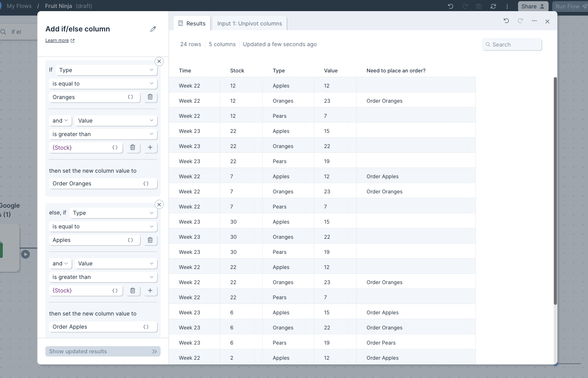This screenshot has height=378, width=588.
Task: Click the play button on the flow canvas
Action: (25, 254)
